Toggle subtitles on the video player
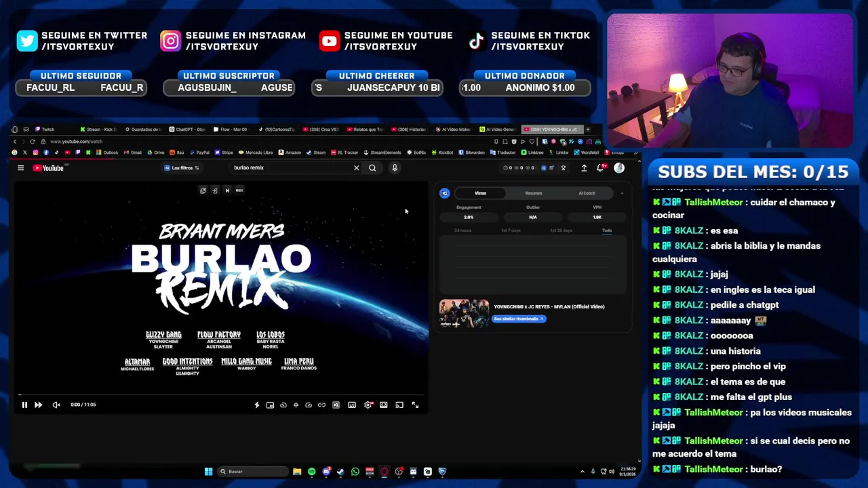The width and height of the screenshot is (868, 488). (352, 405)
